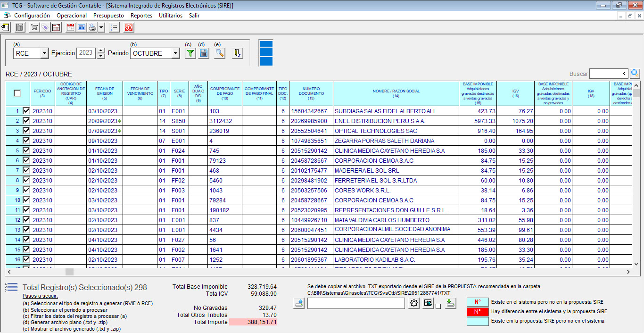This screenshot has width=644, height=333.
Task: Click the gear icon beside the file path field
Action: click(414, 303)
